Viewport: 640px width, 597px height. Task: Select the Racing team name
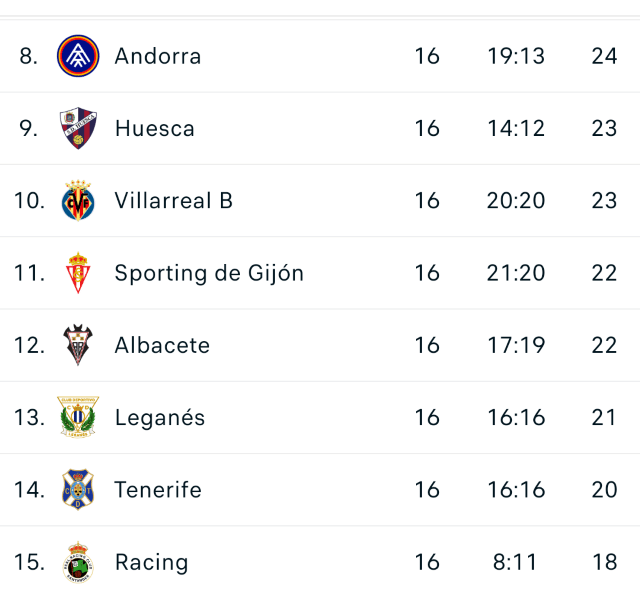[x=151, y=562]
